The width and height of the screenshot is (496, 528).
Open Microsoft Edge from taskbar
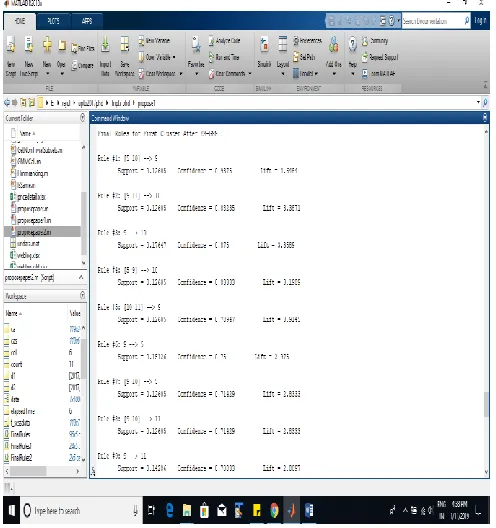pos(170,510)
